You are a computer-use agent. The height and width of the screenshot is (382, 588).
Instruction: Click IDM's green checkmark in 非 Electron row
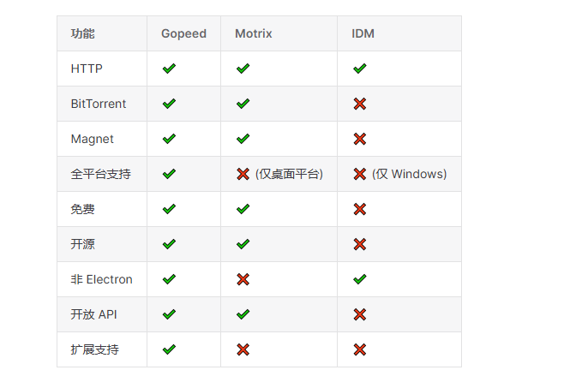pyautogui.click(x=360, y=279)
